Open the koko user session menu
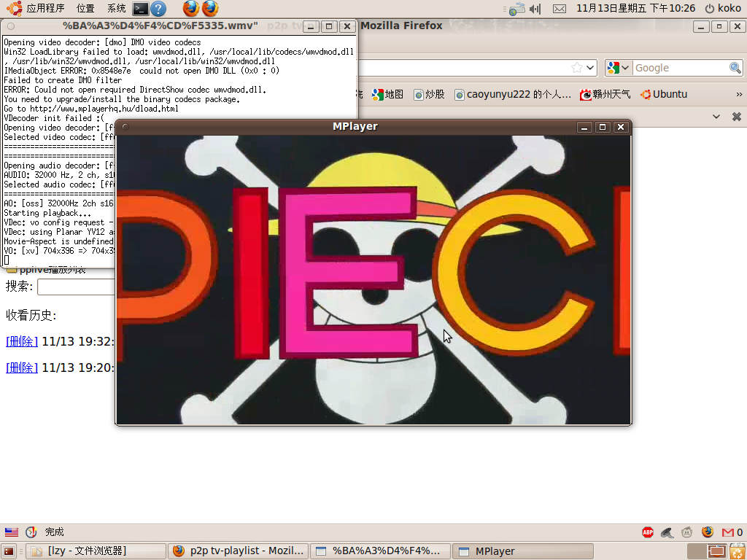 [x=723, y=8]
